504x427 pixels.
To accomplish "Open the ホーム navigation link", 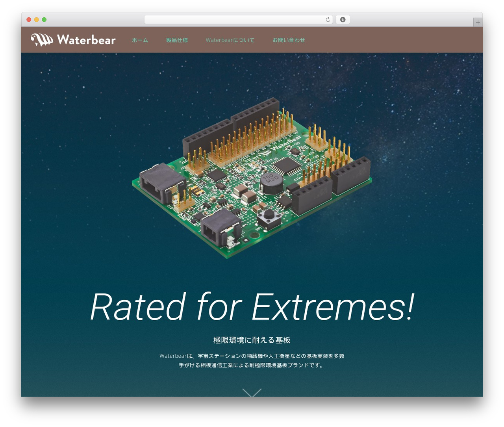I will 140,40.
